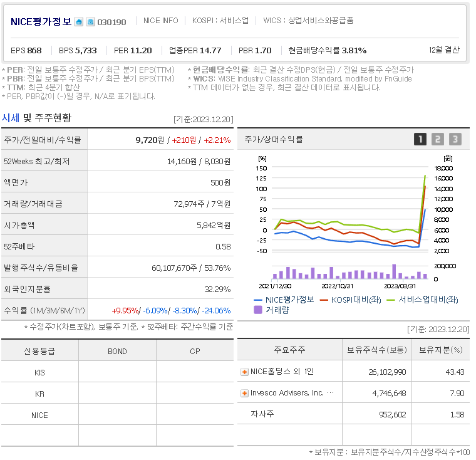The height and width of the screenshot is (460, 476).
Task: Click 72,974주 / 7억원 trading volume
Action: [202, 204]
